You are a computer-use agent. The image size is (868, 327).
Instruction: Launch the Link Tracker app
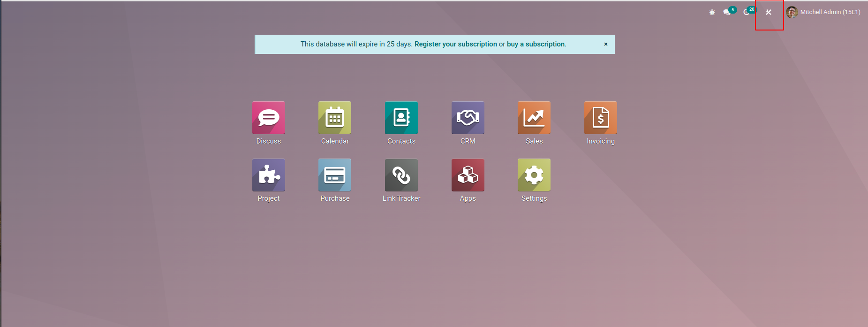401,175
